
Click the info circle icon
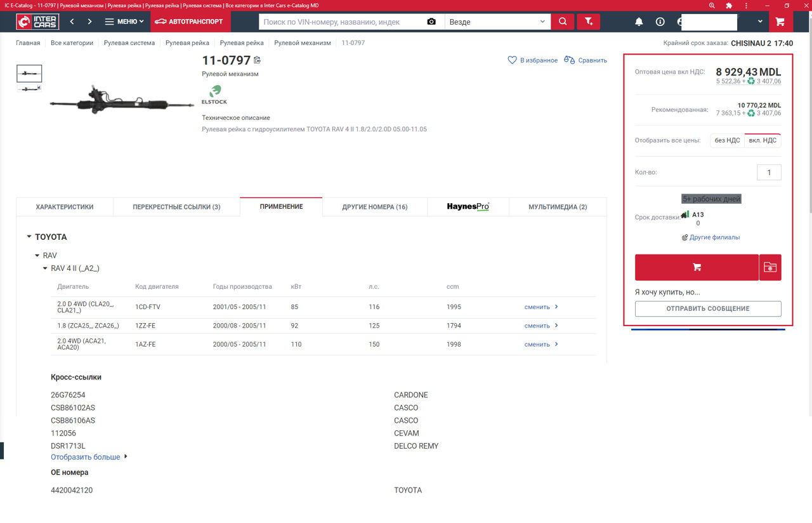tap(660, 22)
